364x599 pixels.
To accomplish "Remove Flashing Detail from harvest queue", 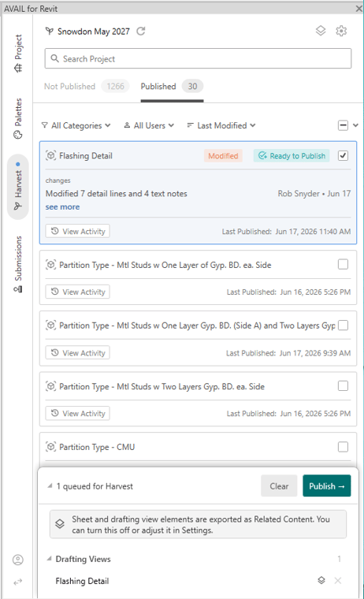I will [x=338, y=581].
